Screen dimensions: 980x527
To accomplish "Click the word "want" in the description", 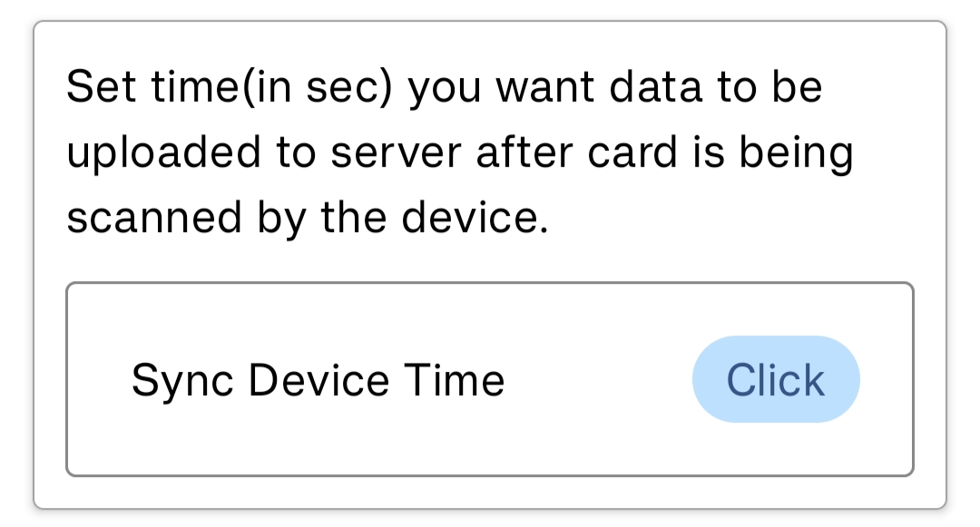I will click(544, 88).
